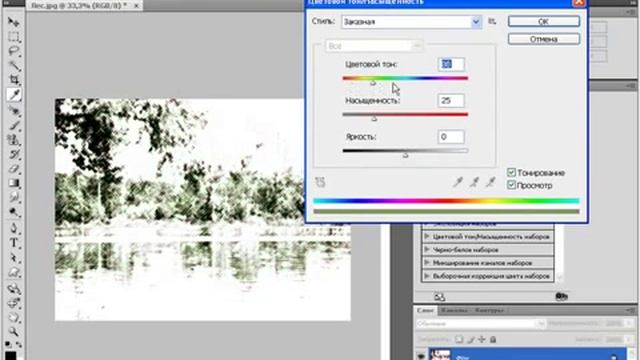Select the Eraser tool
This screenshot has height=360, width=640.
point(13,169)
